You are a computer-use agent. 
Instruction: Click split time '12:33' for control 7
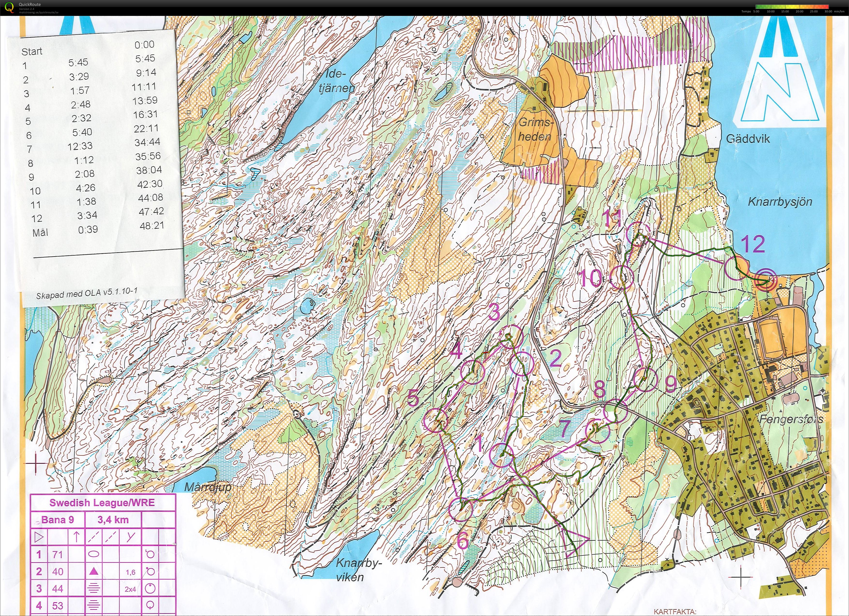[x=80, y=146]
